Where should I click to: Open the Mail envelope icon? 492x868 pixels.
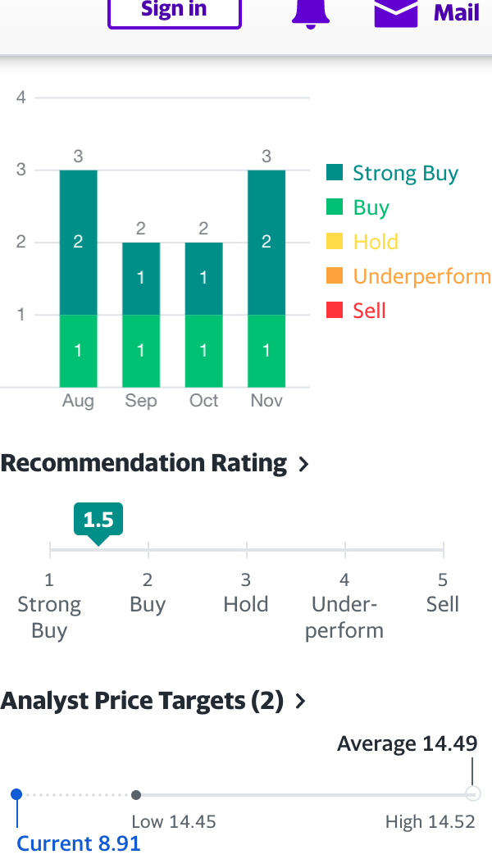point(395,12)
